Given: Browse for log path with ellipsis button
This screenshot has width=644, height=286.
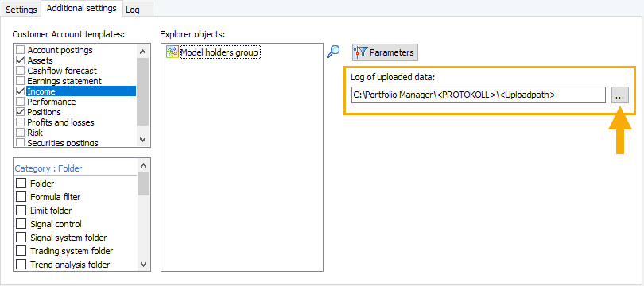Looking at the screenshot, I should pos(620,95).
